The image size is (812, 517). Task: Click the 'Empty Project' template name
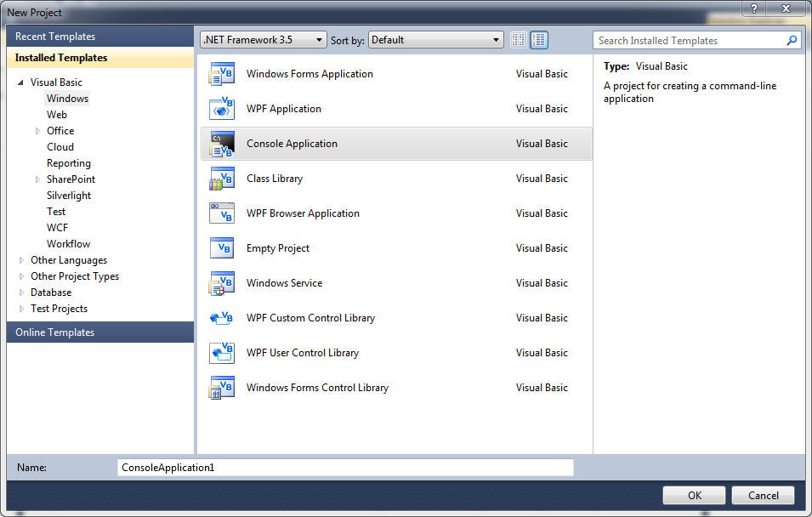(278, 248)
